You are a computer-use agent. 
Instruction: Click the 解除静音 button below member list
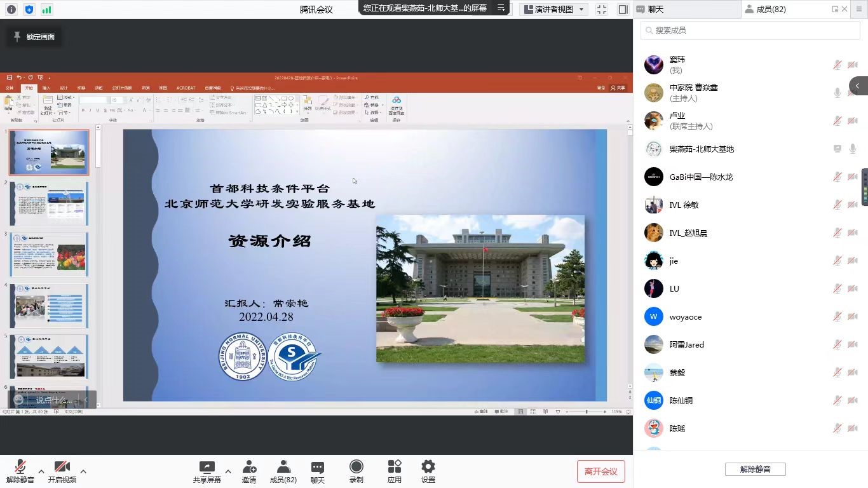pyautogui.click(x=755, y=470)
